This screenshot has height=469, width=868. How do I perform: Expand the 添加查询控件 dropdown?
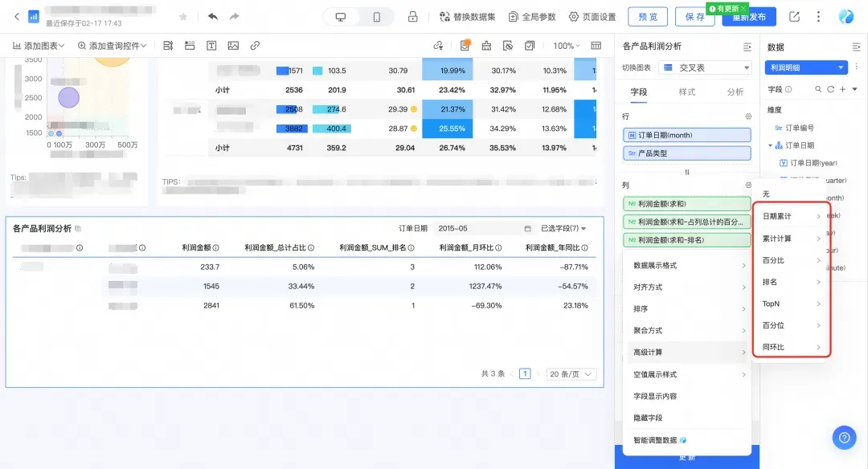tap(112, 45)
